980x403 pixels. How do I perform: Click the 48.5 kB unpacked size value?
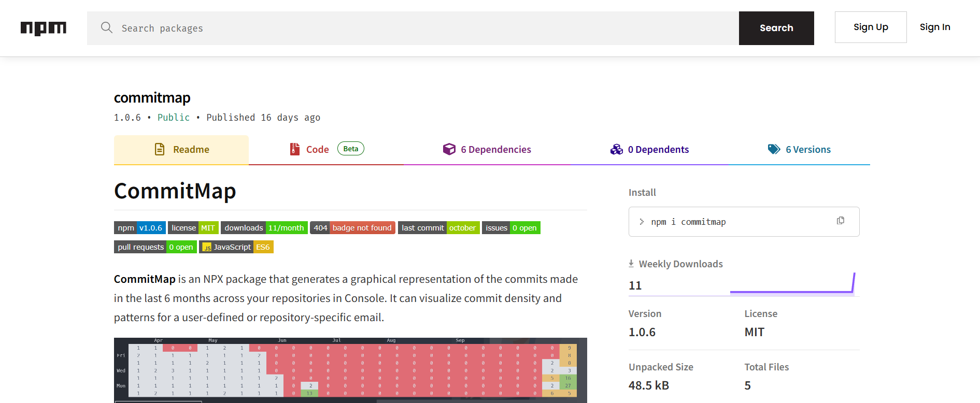coord(649,385)
